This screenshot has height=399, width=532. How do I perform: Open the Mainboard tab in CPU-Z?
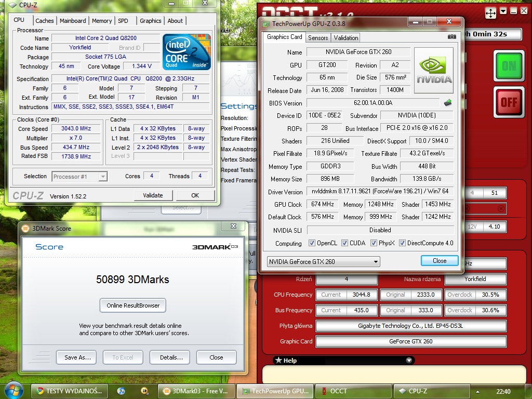point(73,21)
